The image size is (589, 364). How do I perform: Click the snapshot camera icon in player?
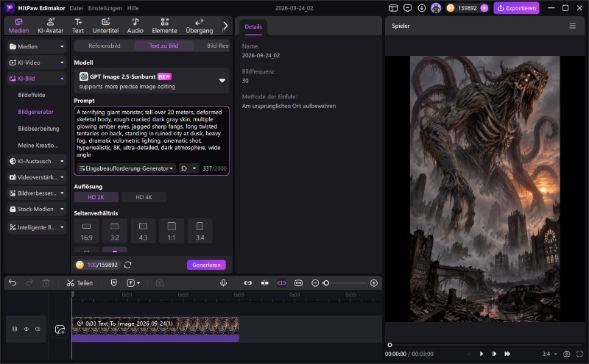pos(567,354)
